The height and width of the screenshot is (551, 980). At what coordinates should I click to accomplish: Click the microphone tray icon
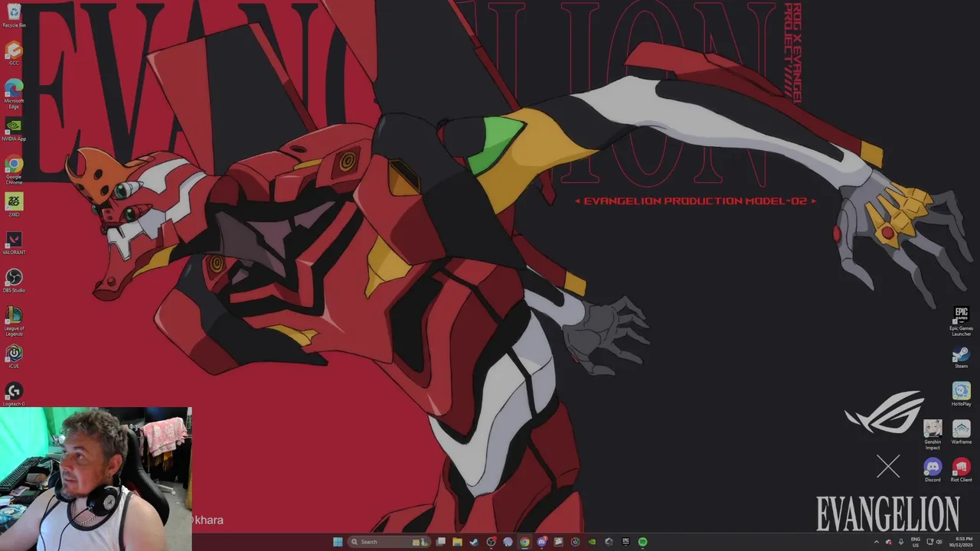pos(901,542)
